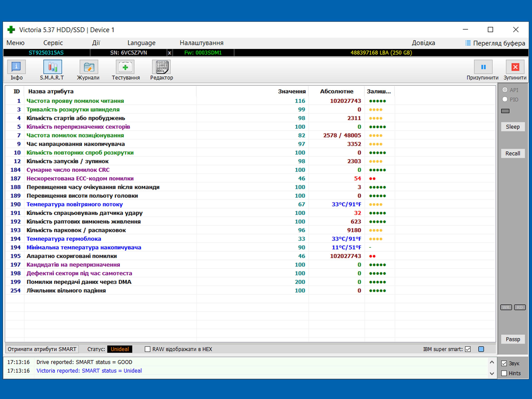Image resolution: width=532 pixels, height=399 pixels.
Task: Toggle the Звук sound checkbox
Action: point(504,363)
